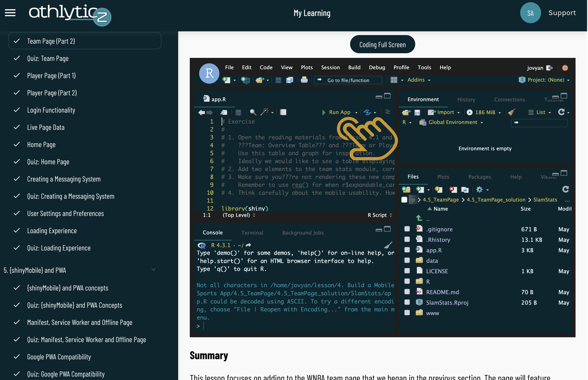Screen dimensions: 588x380
Task: Click the publish icon next to Run App
Action: 367,112
